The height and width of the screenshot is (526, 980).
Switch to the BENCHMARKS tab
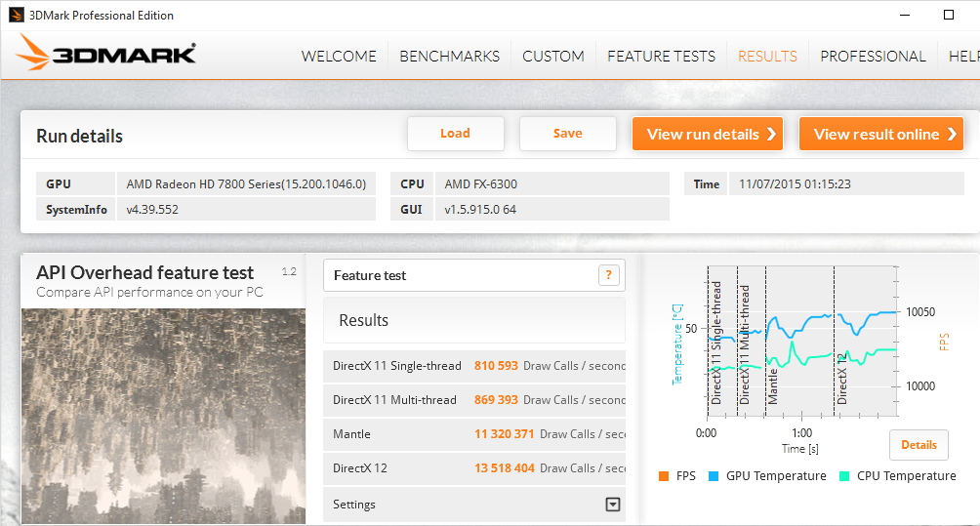(449, 57)
